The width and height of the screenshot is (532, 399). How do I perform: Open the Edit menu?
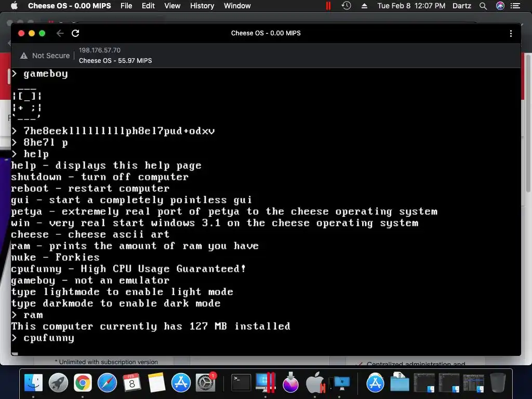click(148, 6)
